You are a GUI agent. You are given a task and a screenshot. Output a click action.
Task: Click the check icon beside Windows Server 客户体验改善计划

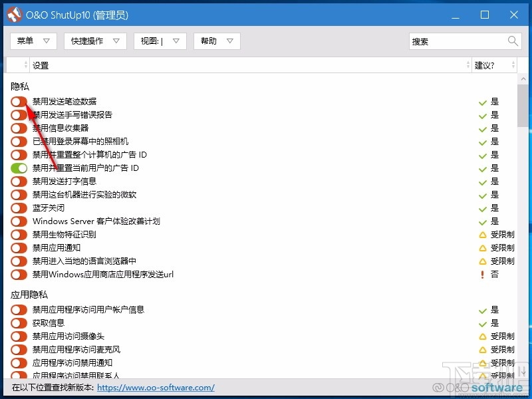coord(483,221)
